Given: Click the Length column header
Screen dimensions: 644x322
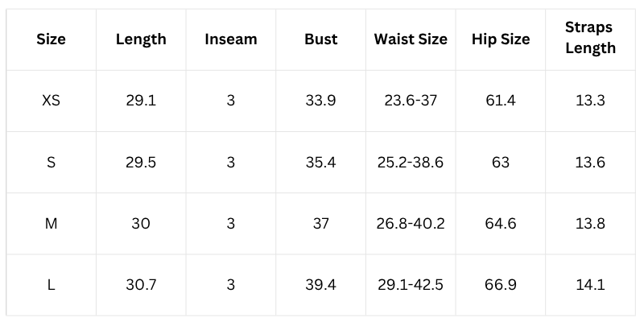Looking at the screenshot, I should coord(141,39).
